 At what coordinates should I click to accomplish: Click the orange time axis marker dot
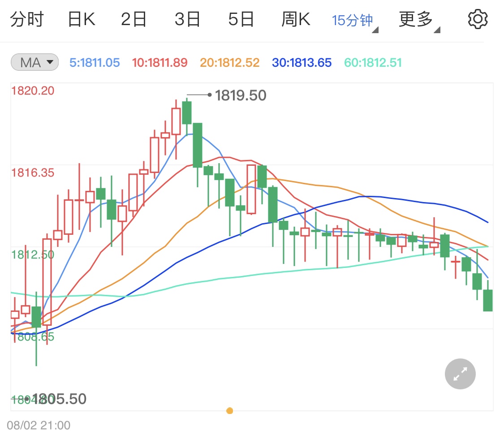pos(229,411)
